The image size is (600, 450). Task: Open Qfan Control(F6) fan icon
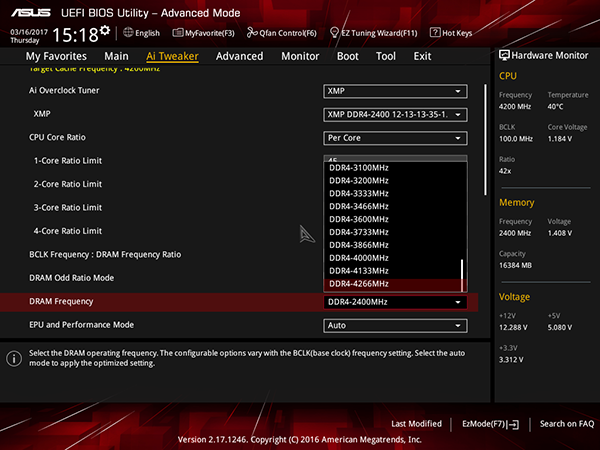coord(252,33)
